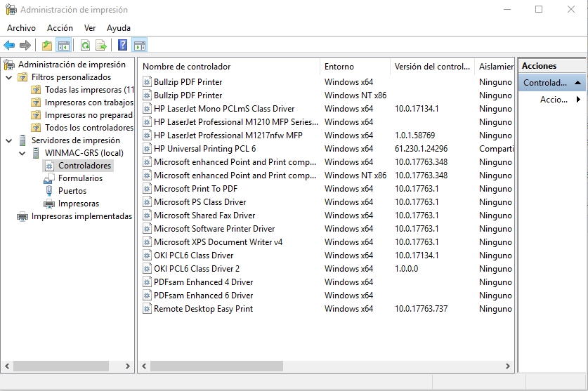Click the Formularios tree node icon

49,178
